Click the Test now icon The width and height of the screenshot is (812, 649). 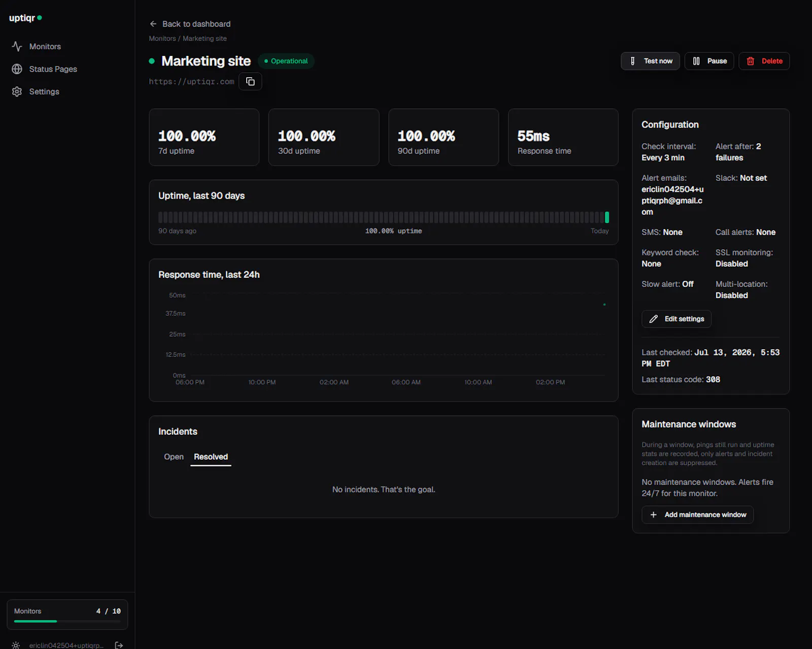(632, 61)
